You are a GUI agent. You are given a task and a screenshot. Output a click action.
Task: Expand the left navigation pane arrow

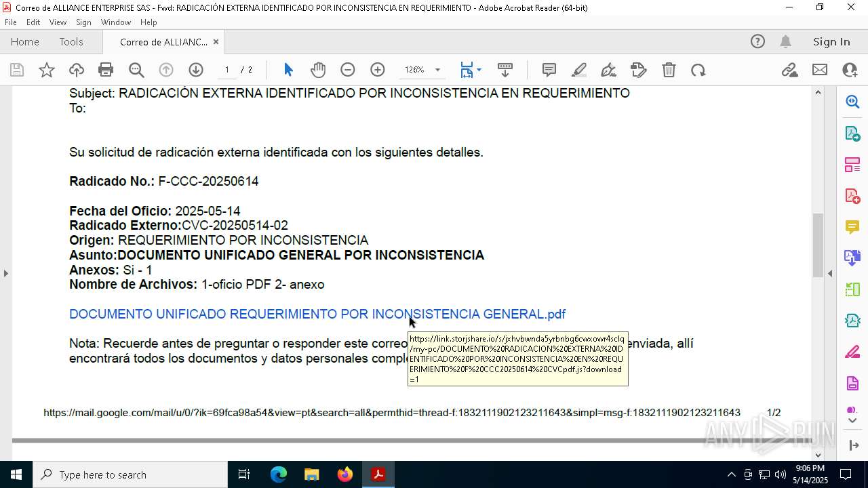click(x=5, y=273)
